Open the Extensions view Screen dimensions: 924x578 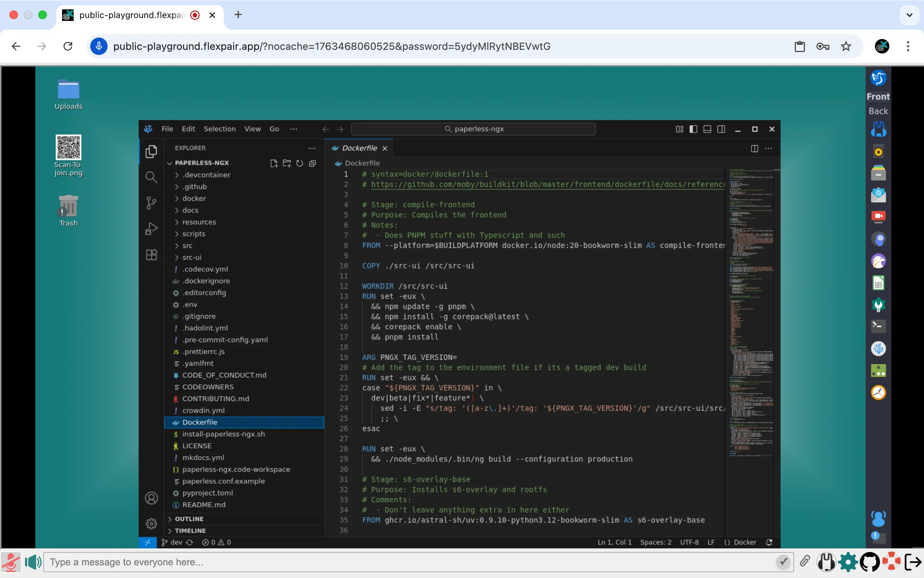tap(151, 255)
